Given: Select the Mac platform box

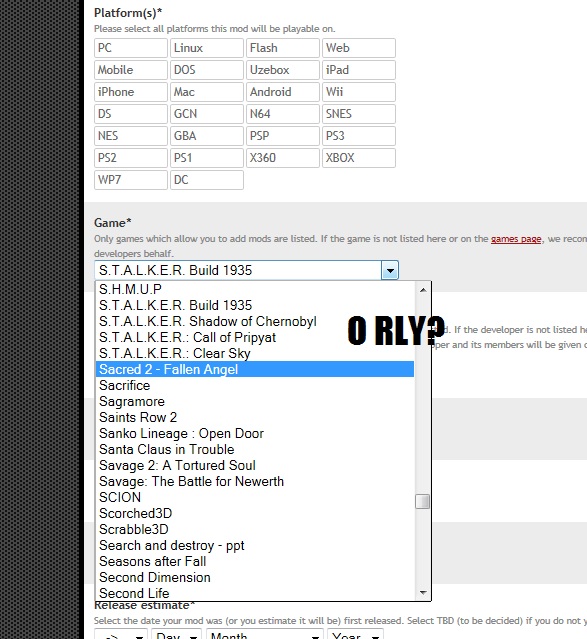Looking at the screenshot, I should pyautogui.click(x=207, y=92).
